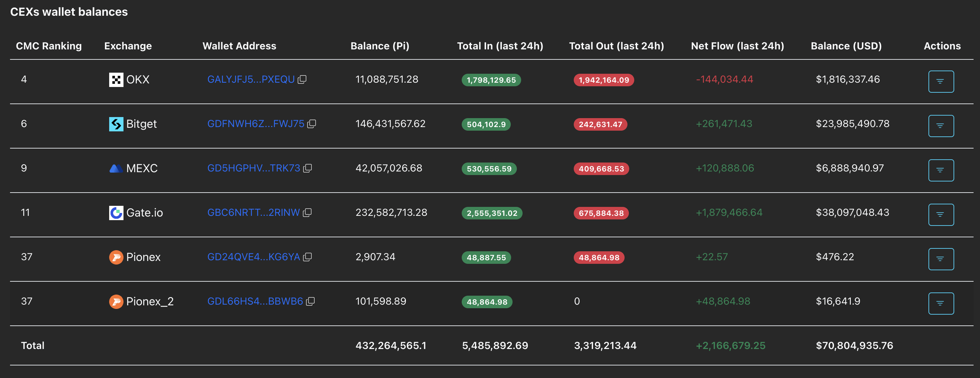The height and width of the screenshot is (378, 980).
Task: Copy the Pionex wallet address
Action: click(x=307, y=257)
